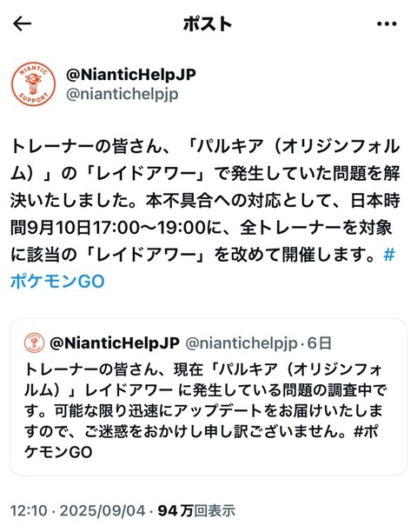
Task: Open the large Niantic Support profile avatar
Action: click(x=33, y=83)
